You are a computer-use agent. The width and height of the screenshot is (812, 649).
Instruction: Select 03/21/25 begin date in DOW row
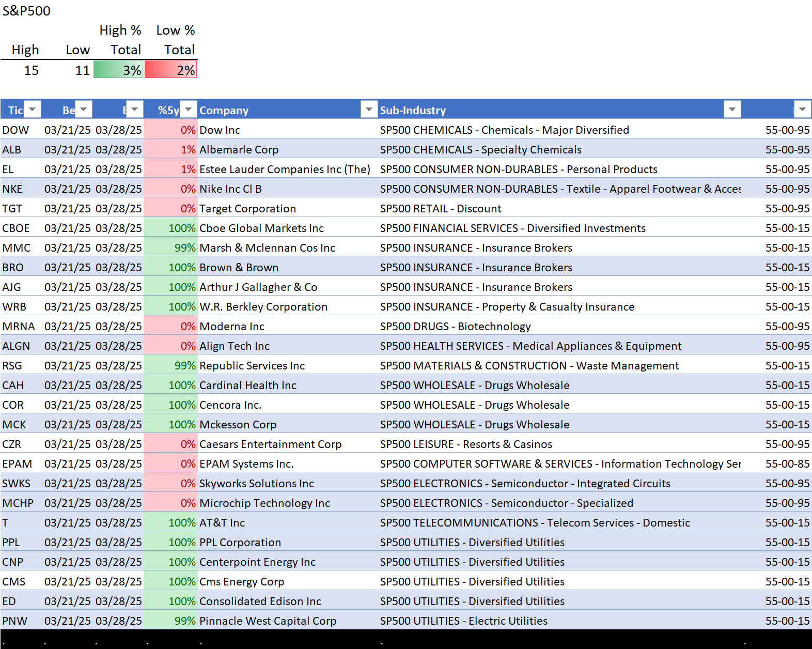coord(67,130)
